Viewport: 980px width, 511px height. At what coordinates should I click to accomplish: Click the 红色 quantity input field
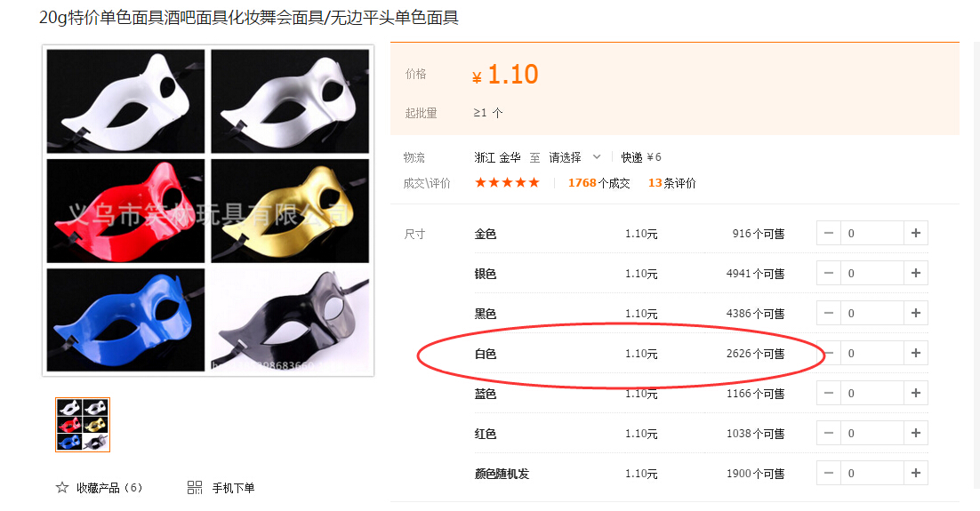point(872,433)
